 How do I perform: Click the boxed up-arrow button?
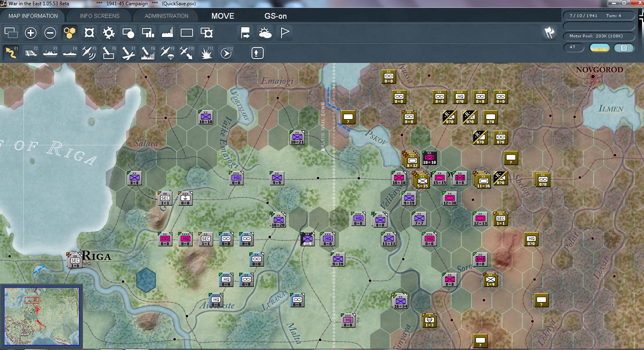click(x=257, y=53)
